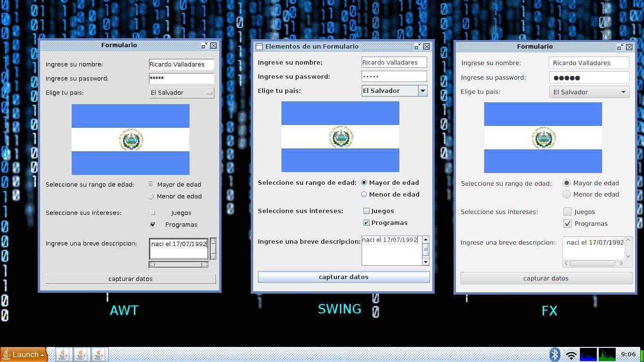The width and height of the screenshot is (644, 362).
Task: Uncheck the Programas checkbox in Swing window
Action: pyautogui.click(x=366, y=223)
